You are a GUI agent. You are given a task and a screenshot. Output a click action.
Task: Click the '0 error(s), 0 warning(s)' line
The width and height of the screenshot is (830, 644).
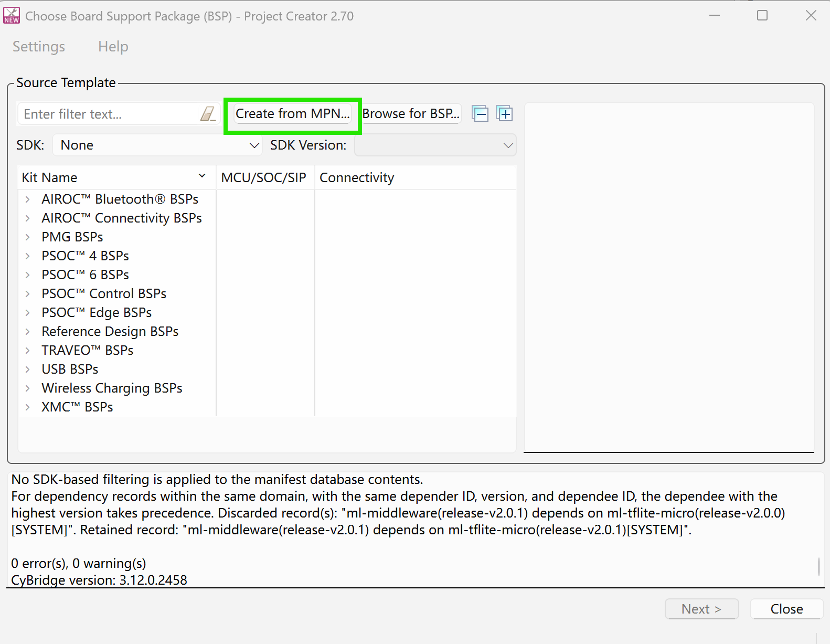pos(79,563)
